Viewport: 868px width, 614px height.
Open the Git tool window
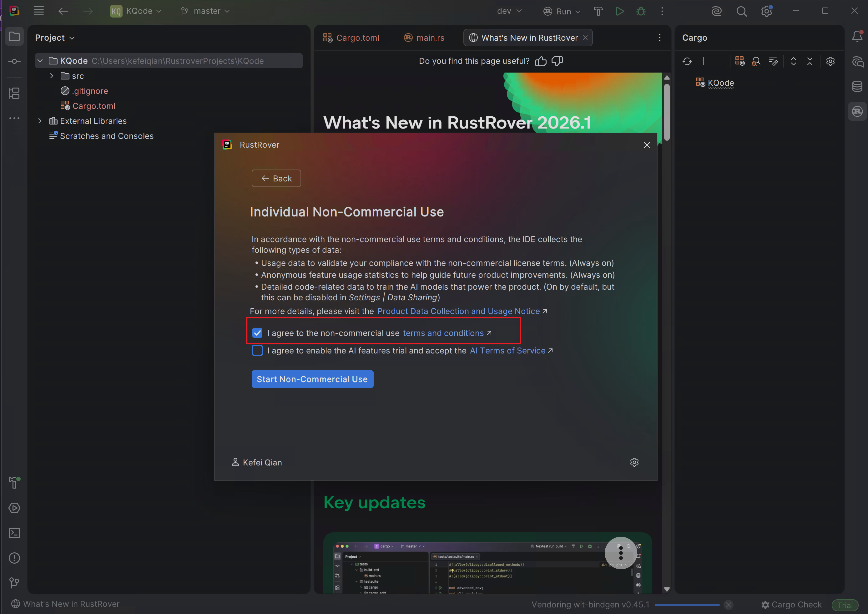coord(14,583)
